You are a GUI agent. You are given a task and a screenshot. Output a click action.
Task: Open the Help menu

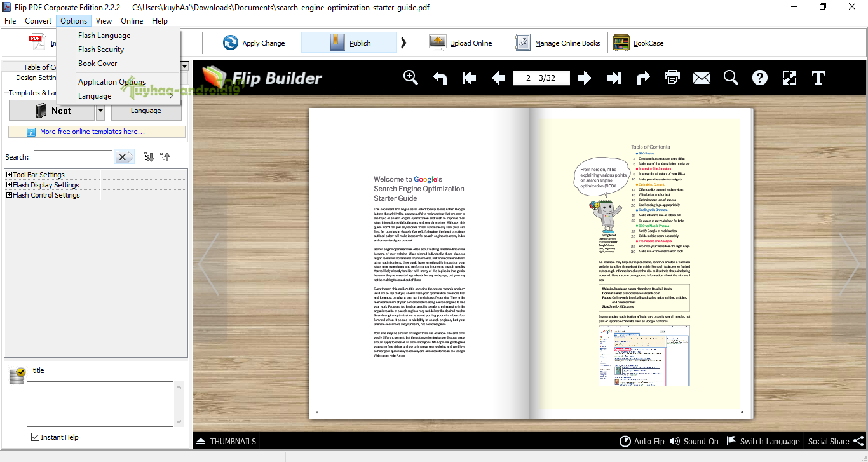pos(159,21)
